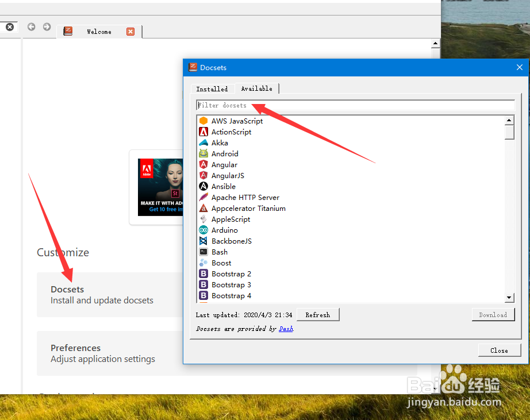The width and height of the screenshot is (530, 420).
Task: Click Welcome page scrollbar up arrow
Action: point(435,43)
